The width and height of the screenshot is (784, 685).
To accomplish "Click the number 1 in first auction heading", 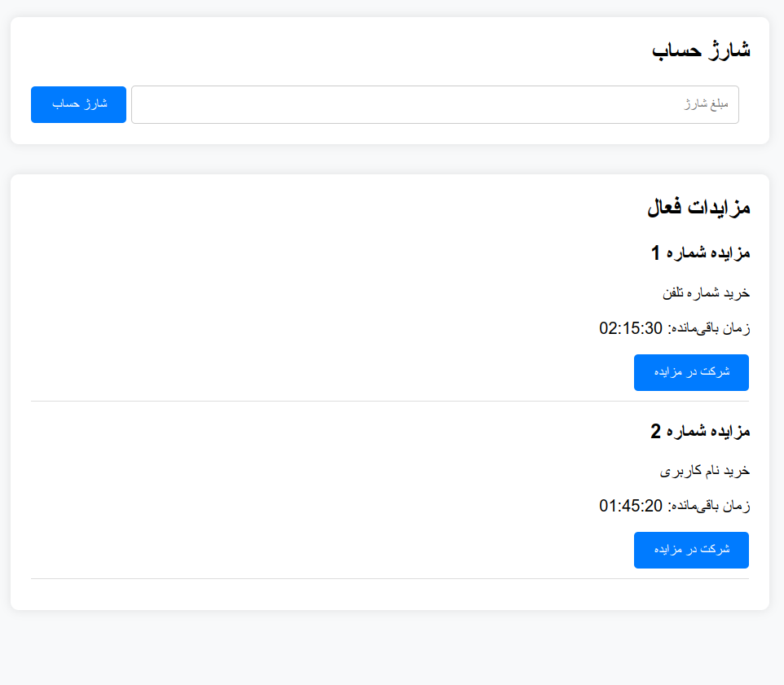I will 656,253.
